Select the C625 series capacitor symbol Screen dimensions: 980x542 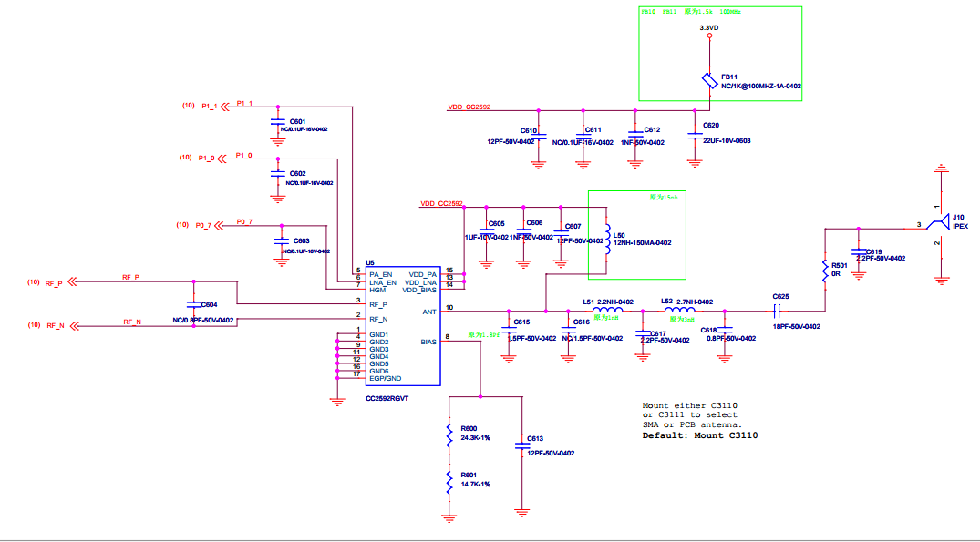(x=778, y=311)
